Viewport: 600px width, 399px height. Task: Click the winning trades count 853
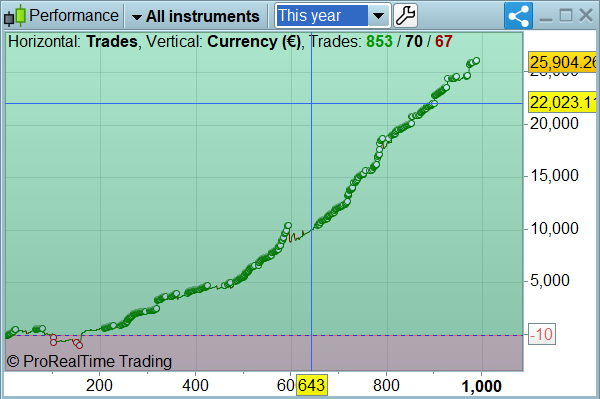379,41
